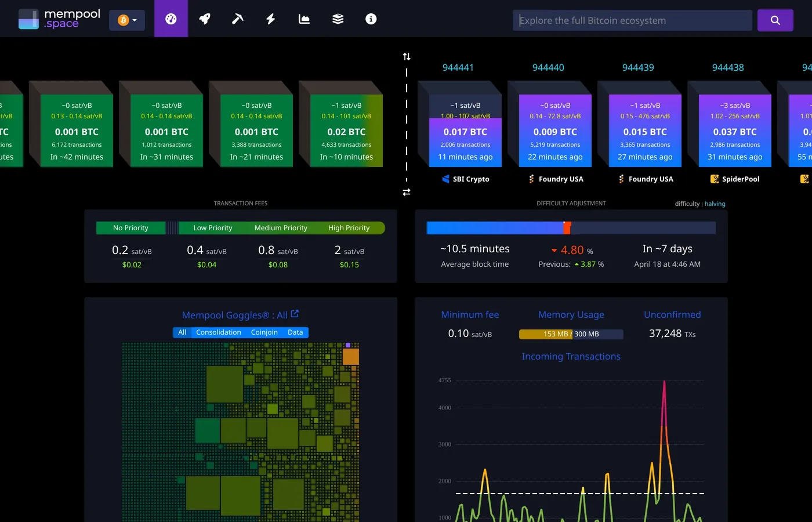Focus the Explore Bitcoin ecosystem search field
This screenshot has width=812, height=522.
pyautogui.click(x=632, y=20)
